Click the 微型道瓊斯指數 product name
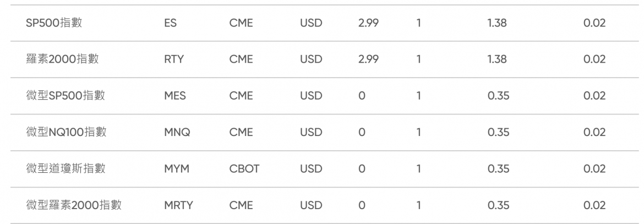 [66, 168]
